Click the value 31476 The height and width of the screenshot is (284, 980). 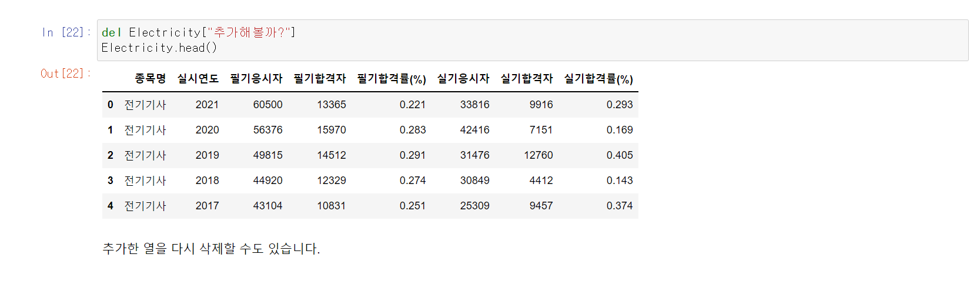click(x=475, y=155)
